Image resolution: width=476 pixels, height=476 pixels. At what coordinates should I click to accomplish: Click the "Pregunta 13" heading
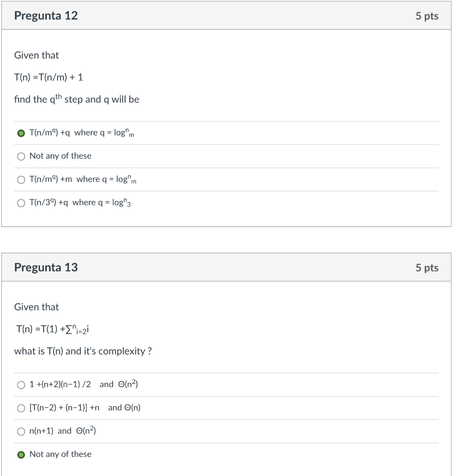[x=46, y=268]
